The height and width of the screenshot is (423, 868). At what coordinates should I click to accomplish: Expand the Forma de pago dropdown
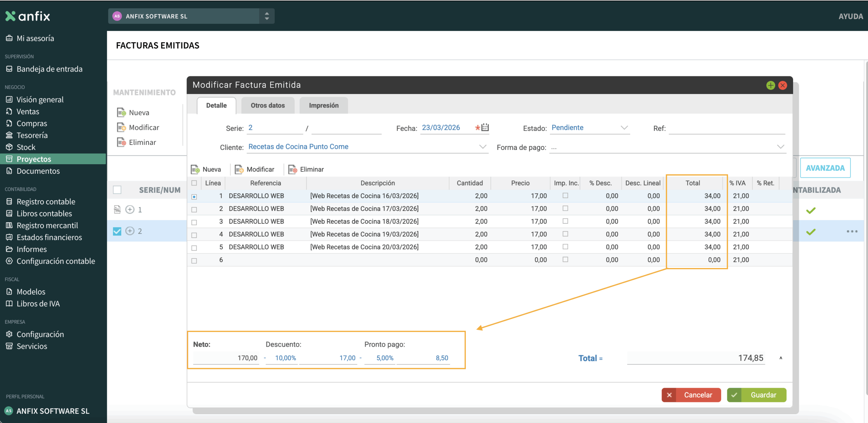781,147
